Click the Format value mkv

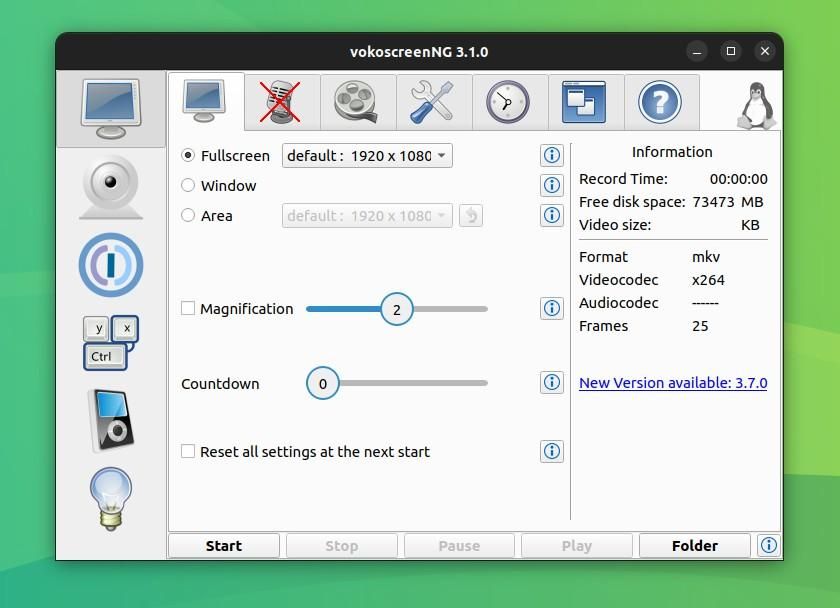[x=706, y=257]
